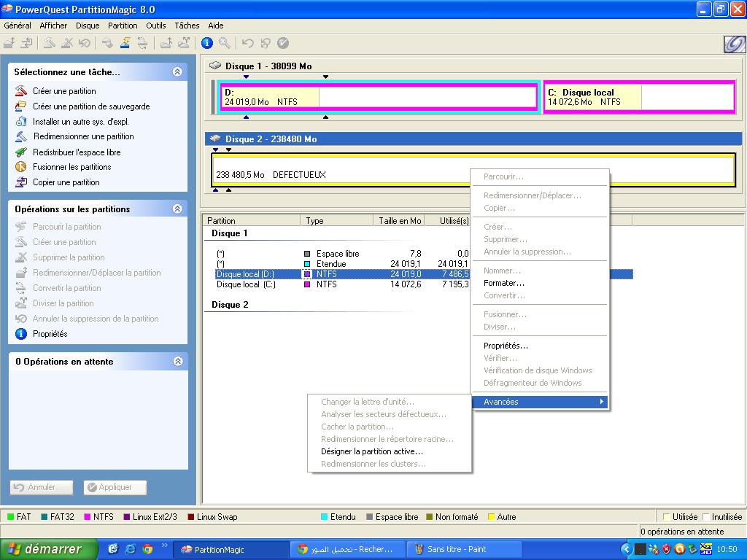Open the Outils menu
The height and width of the screenshot is (560, 747).
(x=156, y=26)
